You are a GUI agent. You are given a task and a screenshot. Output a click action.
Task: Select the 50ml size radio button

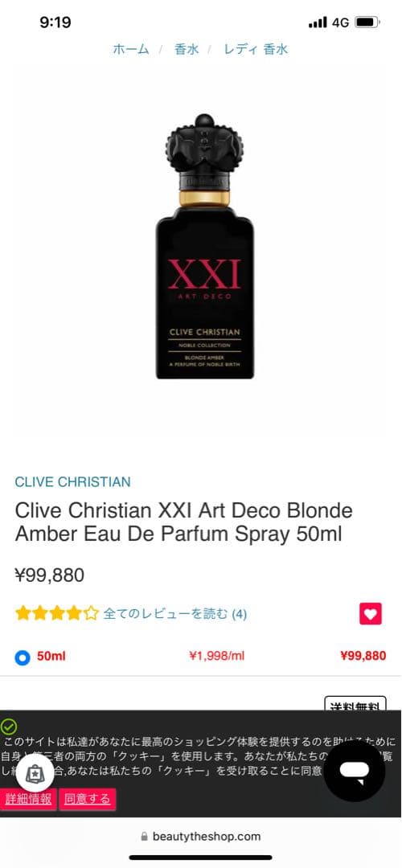click(23, 657)
